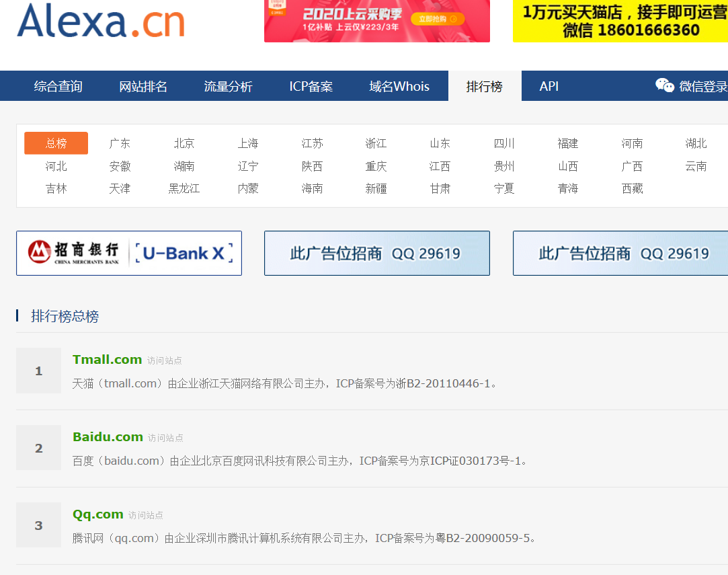This screenshot has width=728, height=575.
Task: Filter ranking by 山东
Action: [x=440, y=143]
